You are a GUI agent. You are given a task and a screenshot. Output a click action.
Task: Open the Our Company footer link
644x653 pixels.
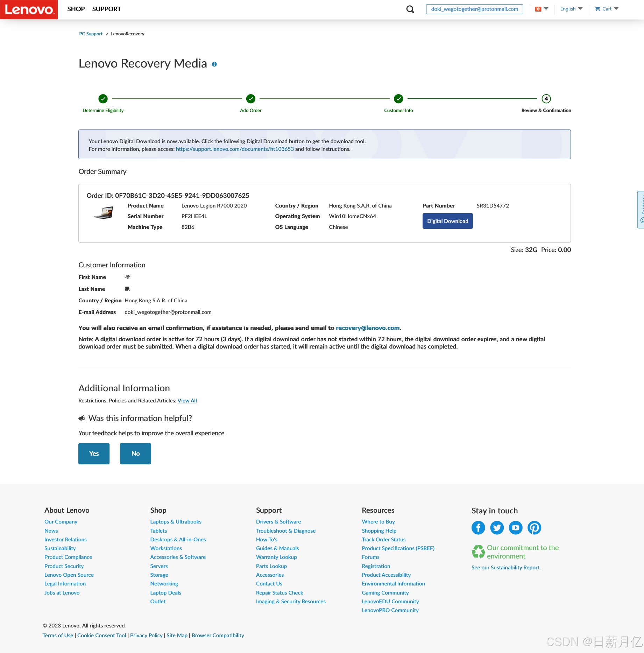pos(61,522)
